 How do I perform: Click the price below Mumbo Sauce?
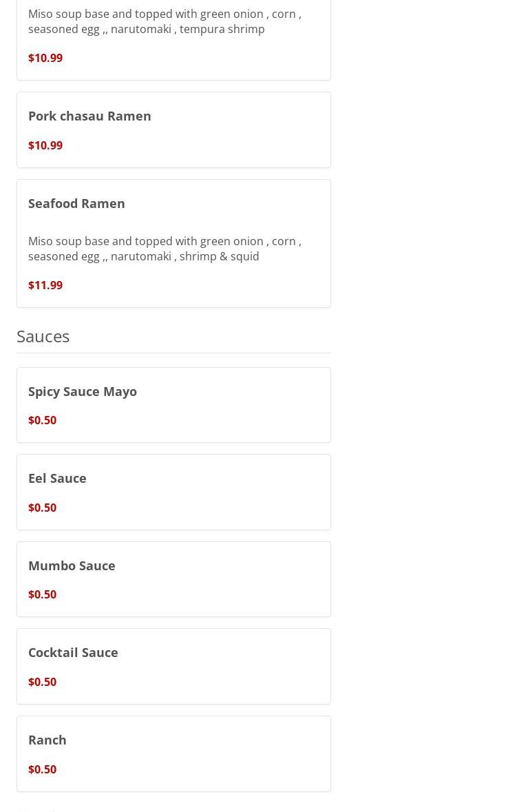(42, 594)
